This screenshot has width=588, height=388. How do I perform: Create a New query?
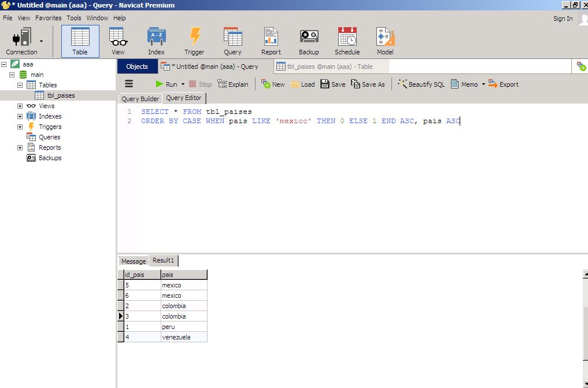tap(273, 84)
